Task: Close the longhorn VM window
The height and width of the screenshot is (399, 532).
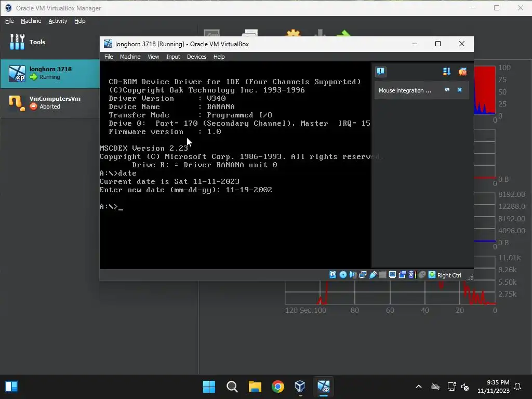Action: pos(462,44)
